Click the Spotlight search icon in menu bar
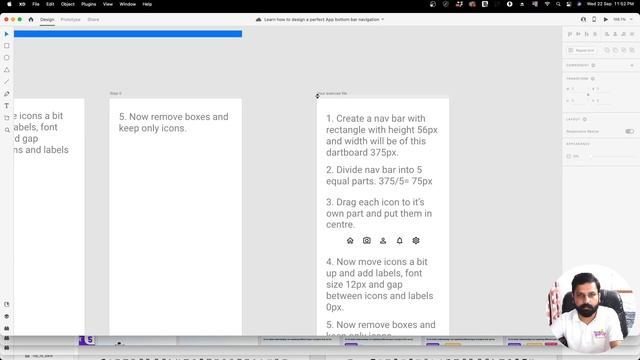The width and height of the screenshot is (640, 360). coord(558,4)
